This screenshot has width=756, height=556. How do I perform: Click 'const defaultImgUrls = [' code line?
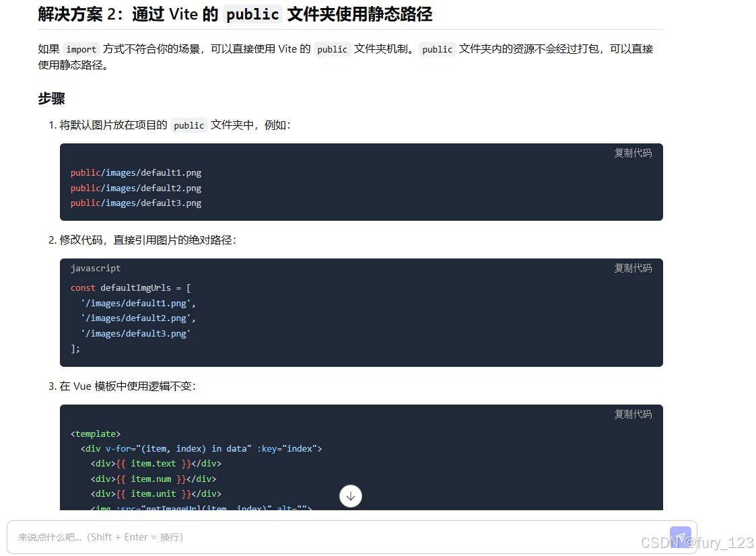coord(131,288)
